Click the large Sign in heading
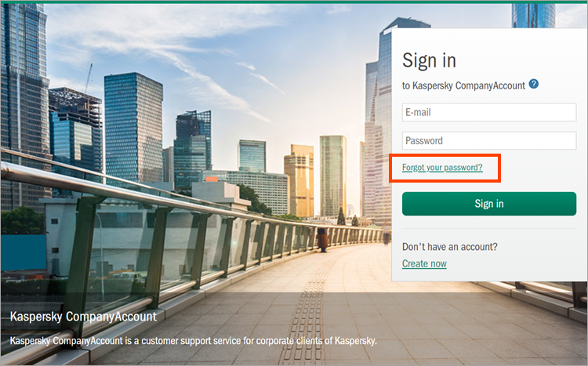Viewport: 588px width, 366px height. [429, 60]
